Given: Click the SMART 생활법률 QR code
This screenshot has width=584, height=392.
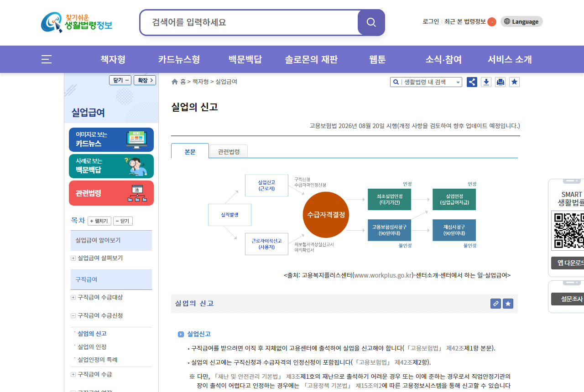Looking at the screenshot, I should point(568,231).
